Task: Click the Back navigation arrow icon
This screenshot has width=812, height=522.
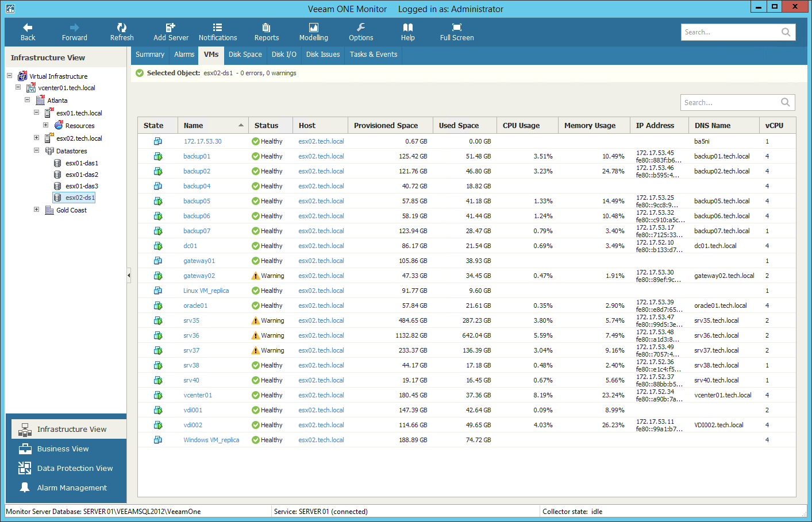Action: pos(28,28)
